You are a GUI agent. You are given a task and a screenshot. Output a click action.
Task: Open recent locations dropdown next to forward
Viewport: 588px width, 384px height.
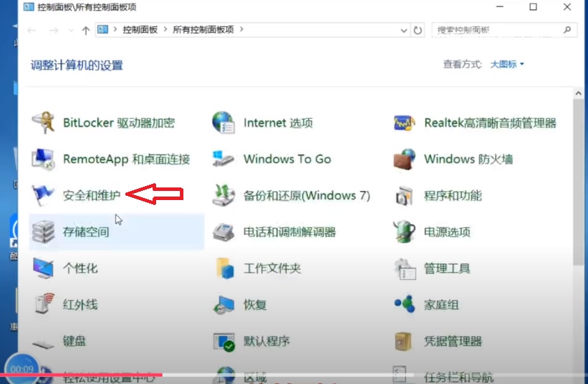point(71,30)
